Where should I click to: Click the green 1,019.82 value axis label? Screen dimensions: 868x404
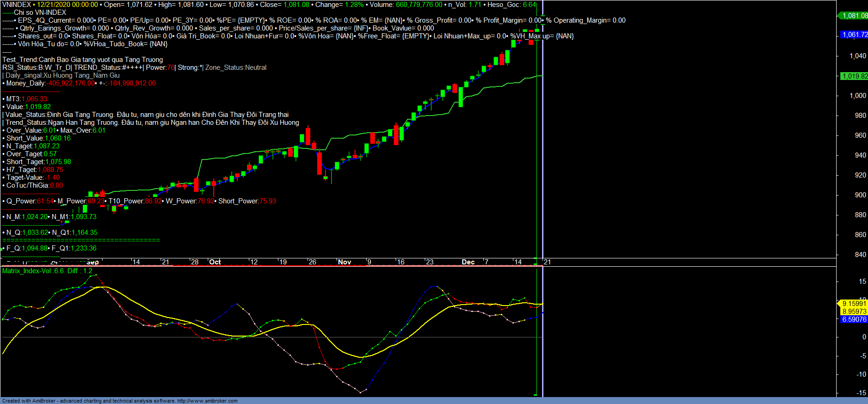click(854, 76)
